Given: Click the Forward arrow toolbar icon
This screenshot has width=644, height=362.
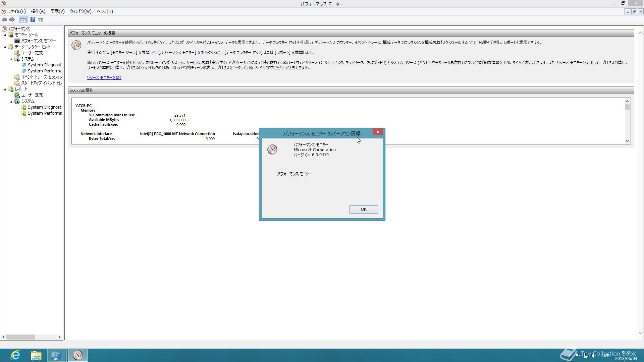Looking at the screenshot, I should pyautogui.click(x=12, y=20).
